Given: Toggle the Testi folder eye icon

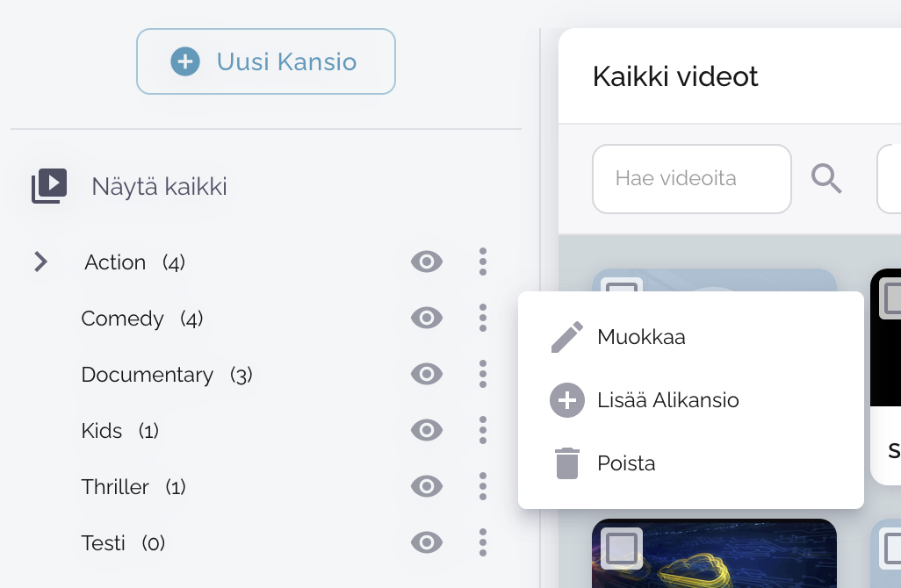Looking at the screenshot, I should click(427, 543).
